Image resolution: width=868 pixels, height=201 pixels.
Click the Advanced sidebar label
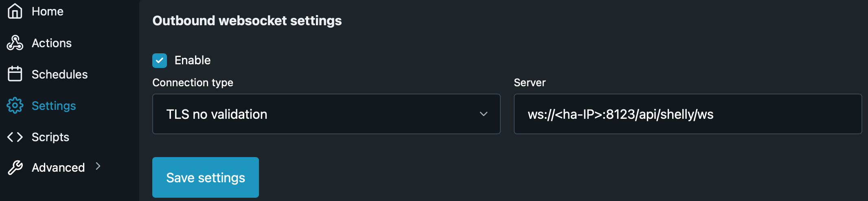(x=58, y=168)
